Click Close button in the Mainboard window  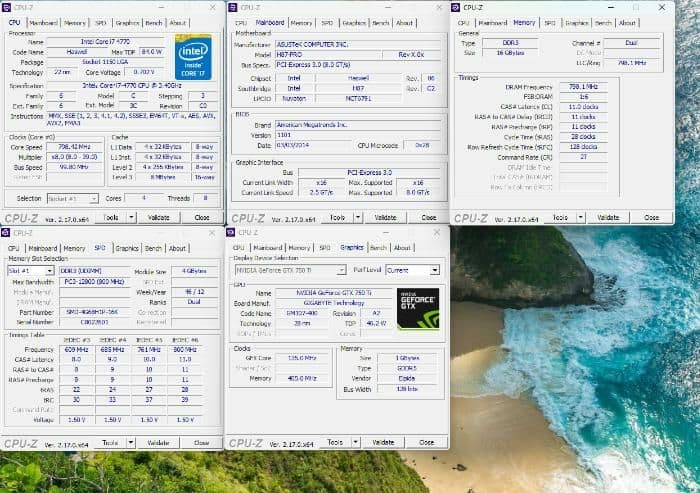(429, 217)
